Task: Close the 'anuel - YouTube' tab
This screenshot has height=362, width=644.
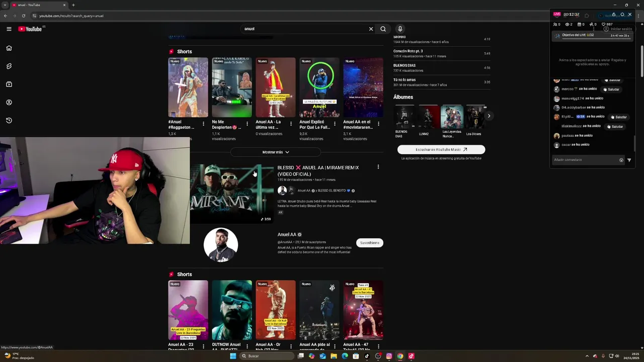Action: (64, 5)
